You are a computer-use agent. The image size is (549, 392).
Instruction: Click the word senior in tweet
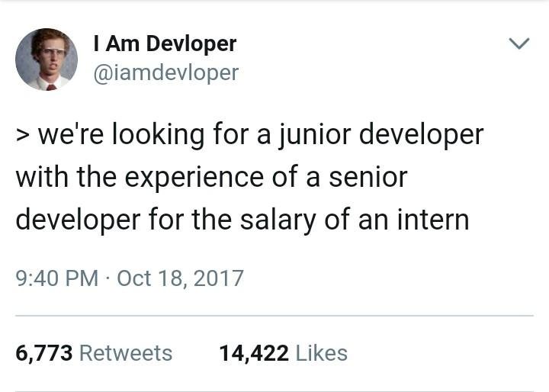(368, 177)
